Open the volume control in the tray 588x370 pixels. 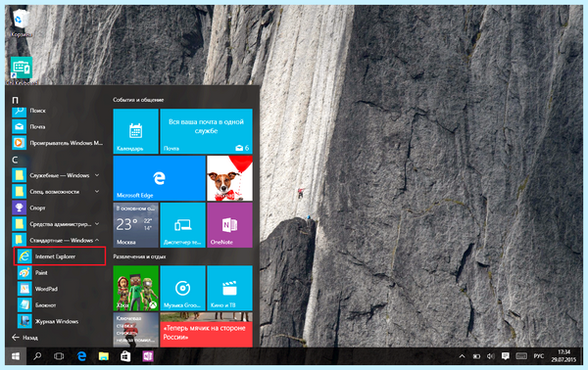point(491,356)
